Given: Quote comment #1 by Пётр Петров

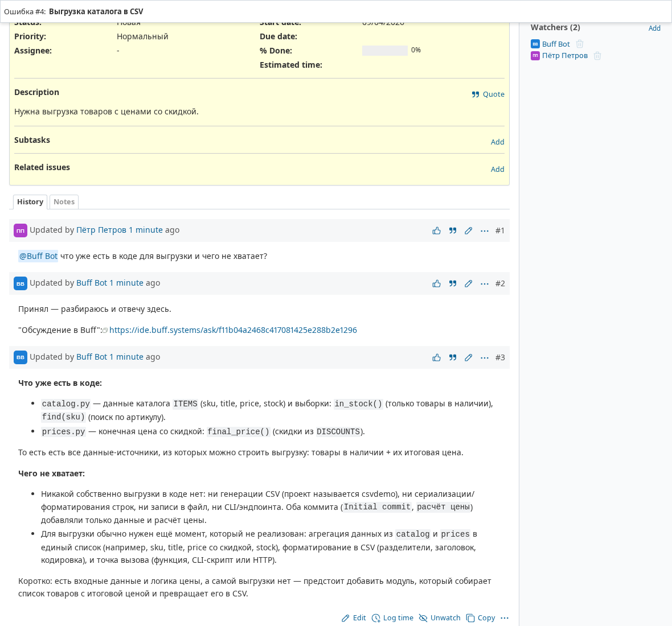Looking at the screenshot, I should pyautogui.click(x=453, y=231).
